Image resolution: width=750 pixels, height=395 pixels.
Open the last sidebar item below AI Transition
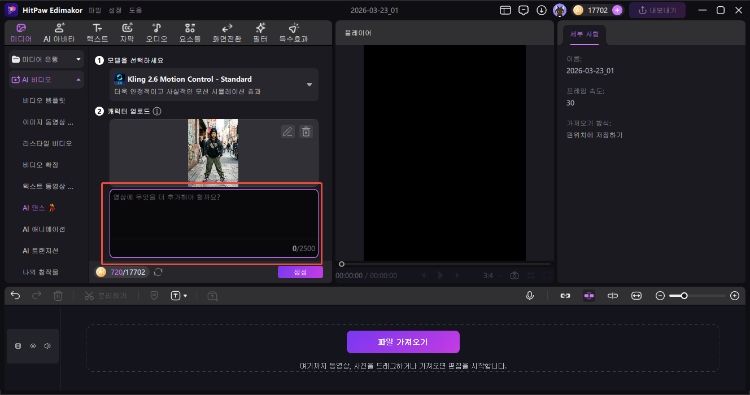coord(41,272)
